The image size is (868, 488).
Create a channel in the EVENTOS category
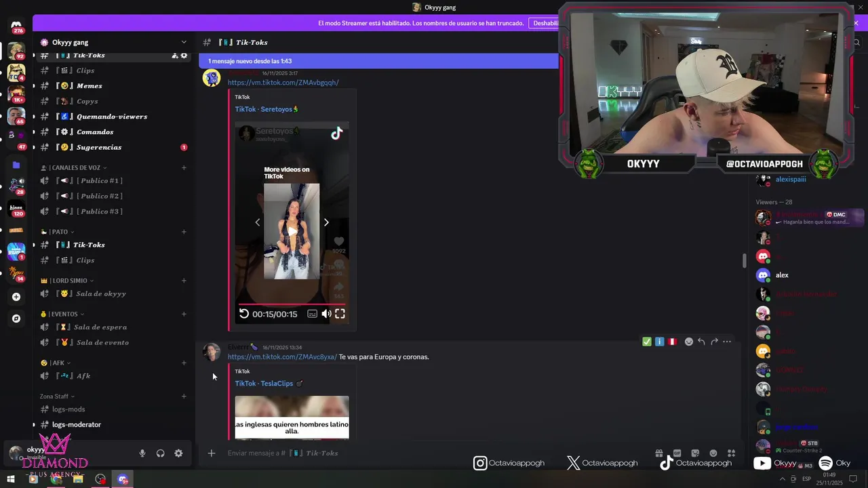pyautogui.click(x=184, y=314)
